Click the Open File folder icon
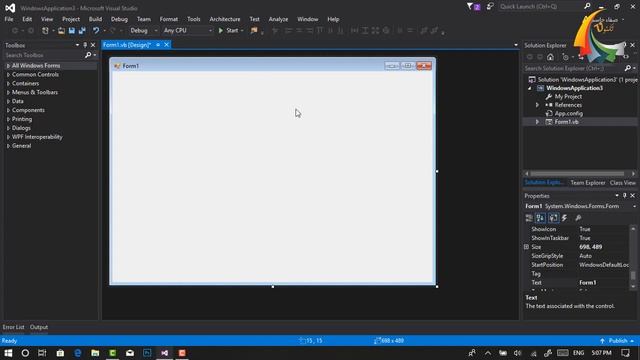 coord(61,31)
